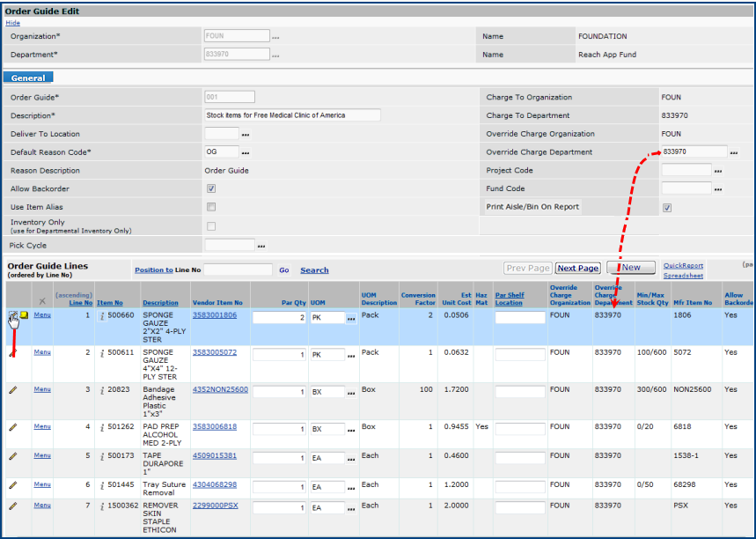Click the info icon beside item 20823
756x539 pixels.
tap(102, 390)
